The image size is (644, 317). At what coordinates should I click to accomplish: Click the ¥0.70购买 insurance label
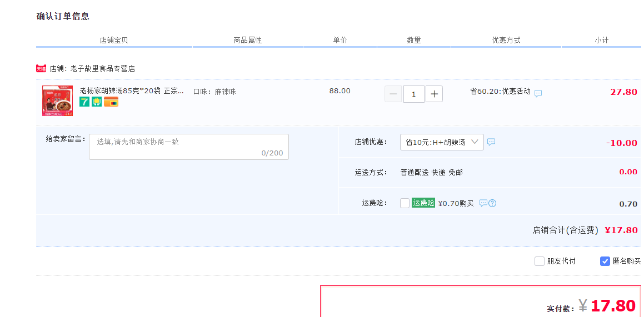[x=456, y=203]
